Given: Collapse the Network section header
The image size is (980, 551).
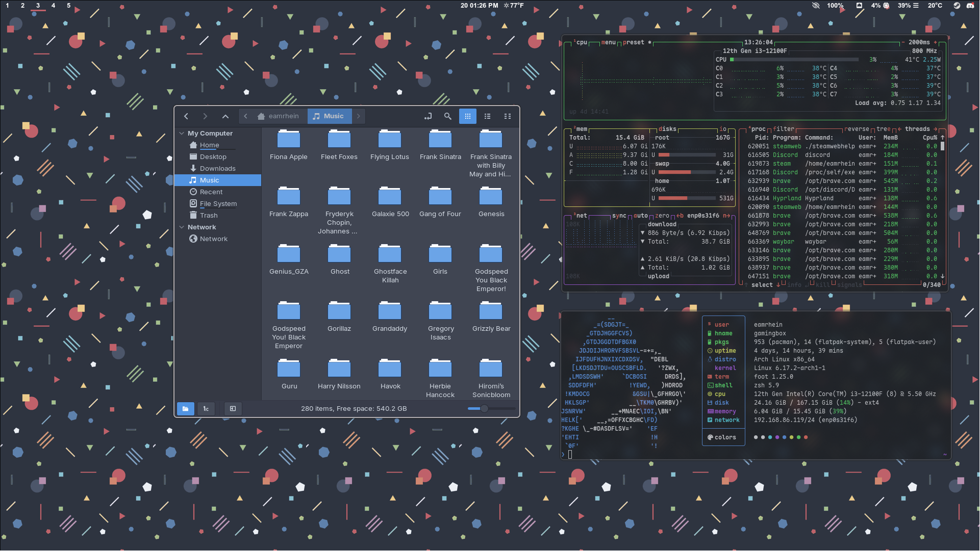Looking at the screenshot, I should (x=182, y=227).
